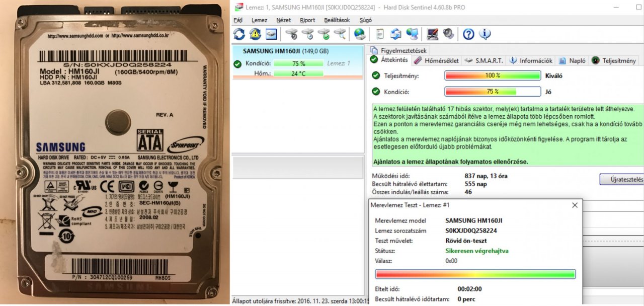Click the blue information bubble icon
Screen dimensions: 644x306
click(485, 34)
